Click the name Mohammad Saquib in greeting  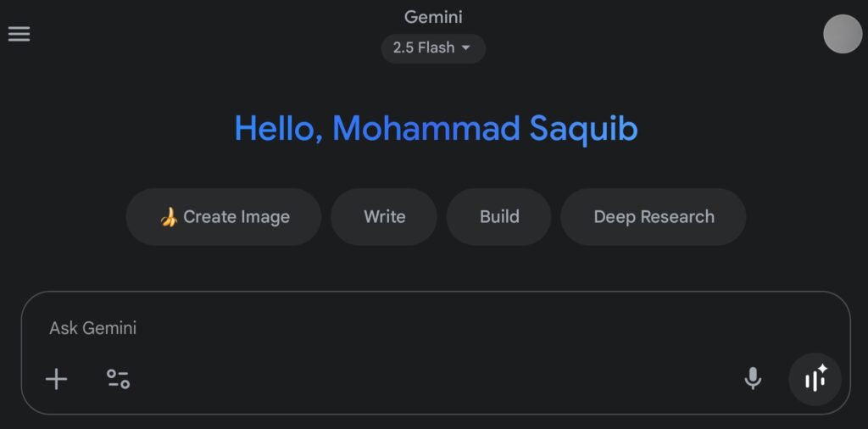point(485,129)
